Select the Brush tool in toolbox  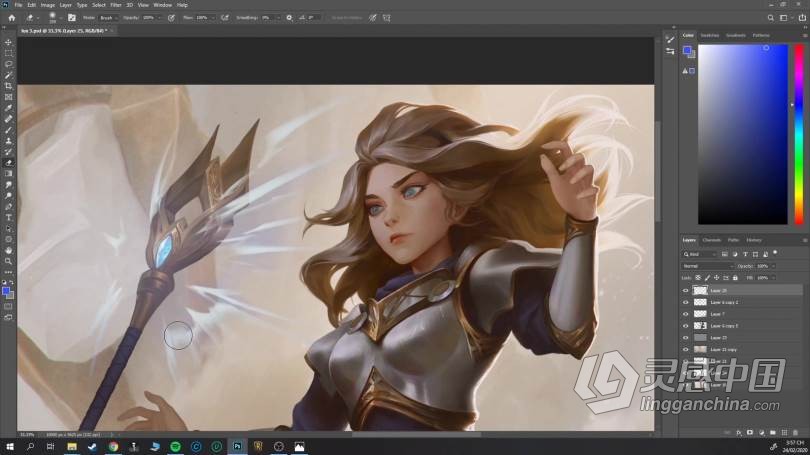[8, 130]
